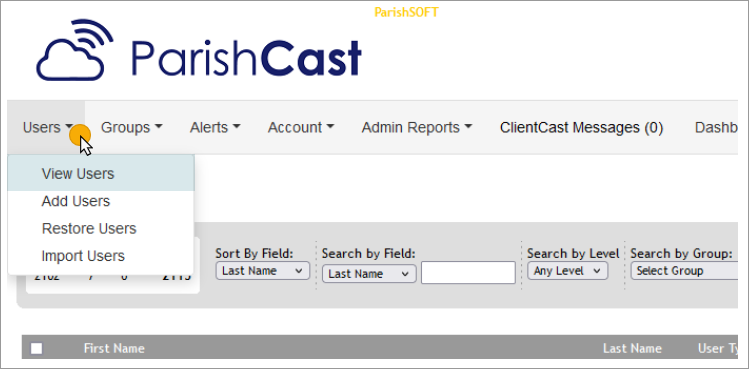Open the Users menu
749x369 pixels.
(47, 128)
